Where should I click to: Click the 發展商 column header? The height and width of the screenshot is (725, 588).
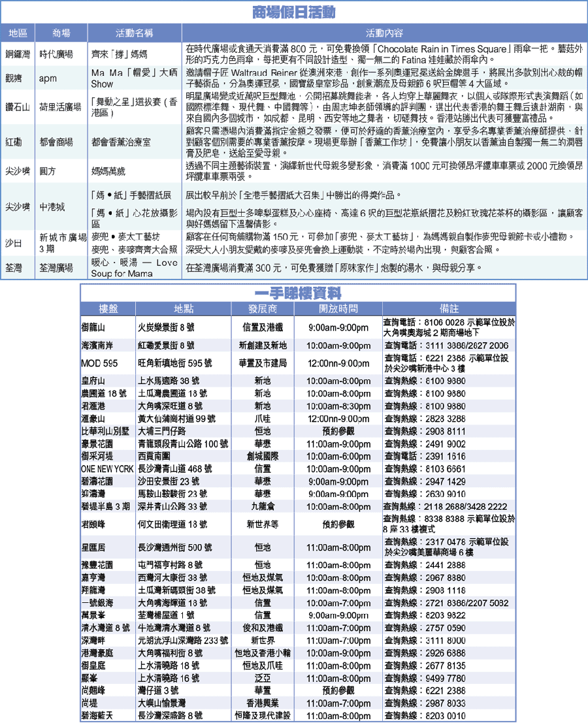pyautogui.click(x=263, y=309)
